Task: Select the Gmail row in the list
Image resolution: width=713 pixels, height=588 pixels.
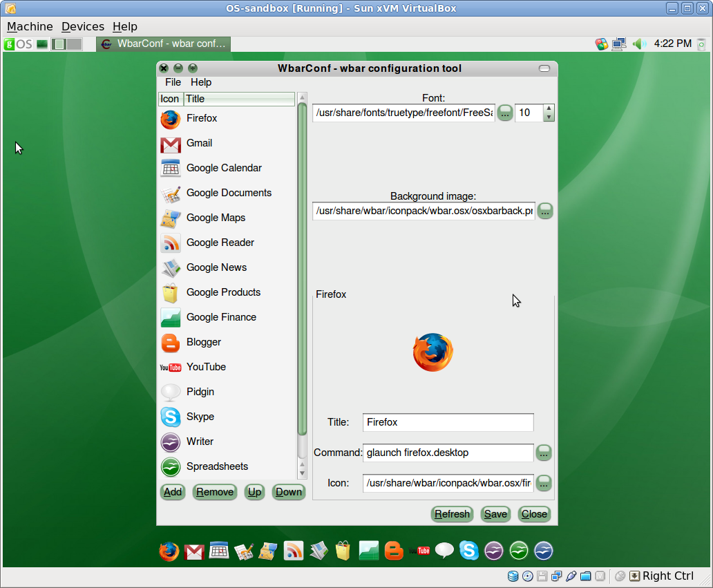Action: [227, 143]
